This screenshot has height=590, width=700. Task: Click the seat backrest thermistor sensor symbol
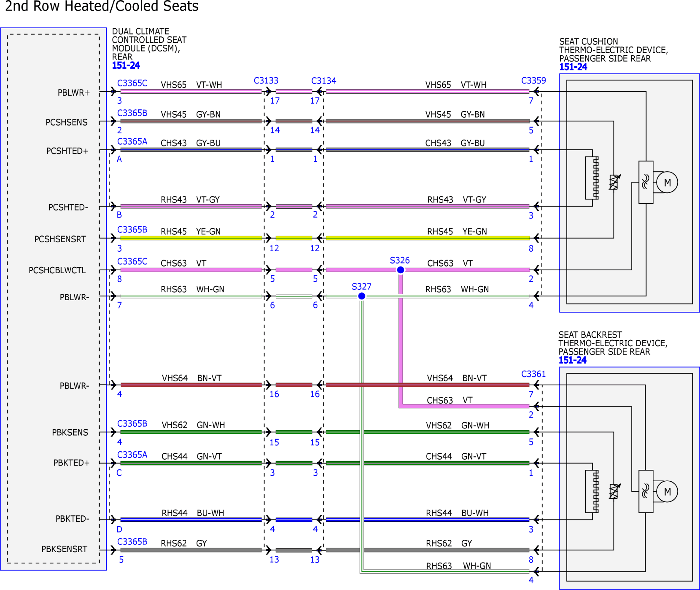coord(614,491)
